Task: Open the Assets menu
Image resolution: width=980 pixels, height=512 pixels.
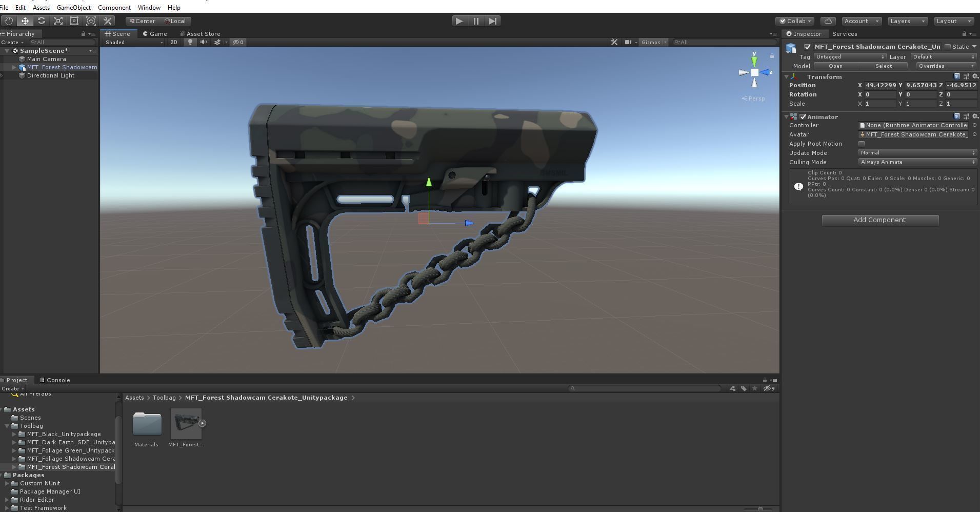Action: [41, 8]
